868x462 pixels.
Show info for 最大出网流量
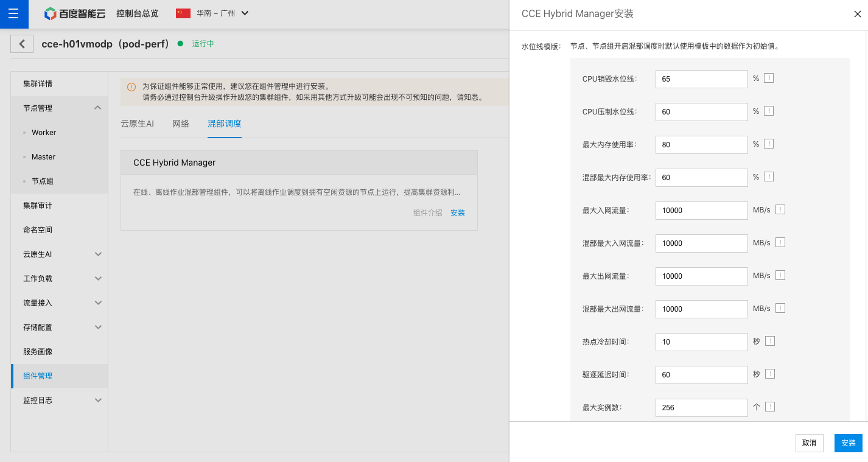point(780,275)
